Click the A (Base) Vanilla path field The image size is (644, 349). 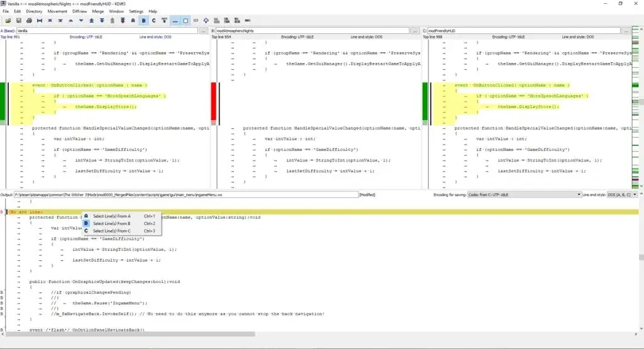[107, 31]
